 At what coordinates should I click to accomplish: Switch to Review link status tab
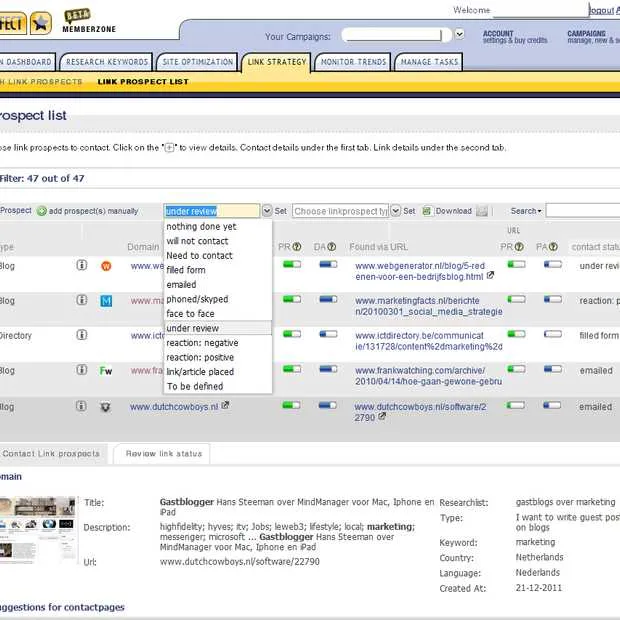(x=162, y=454)
